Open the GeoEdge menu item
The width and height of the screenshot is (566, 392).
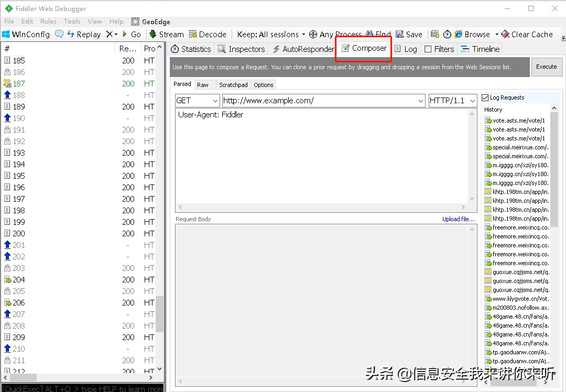click(150, 21)
